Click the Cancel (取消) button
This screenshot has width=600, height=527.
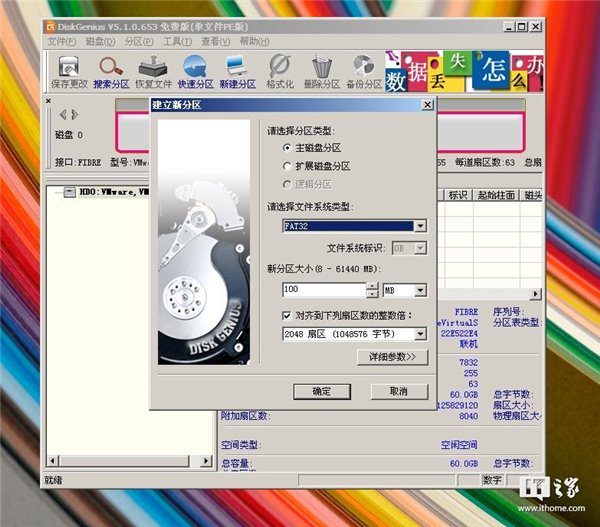click(x=399, y=392)
